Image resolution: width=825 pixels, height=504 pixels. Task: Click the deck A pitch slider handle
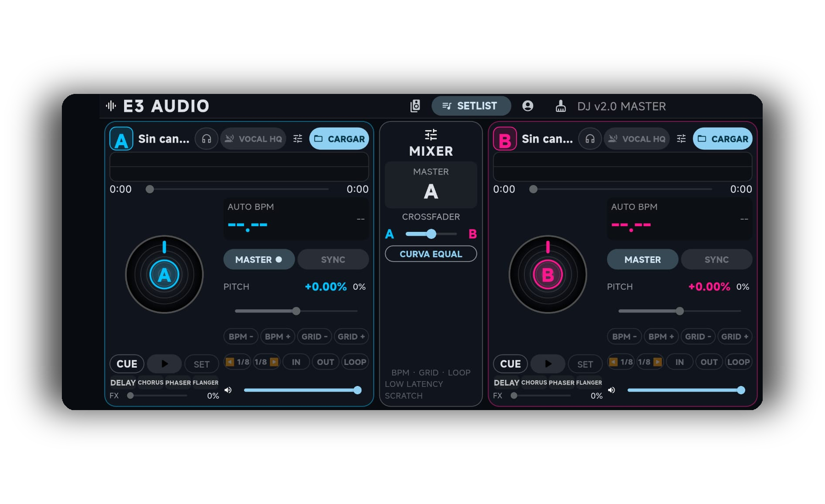pyautogui.click(x=297, y=311)
